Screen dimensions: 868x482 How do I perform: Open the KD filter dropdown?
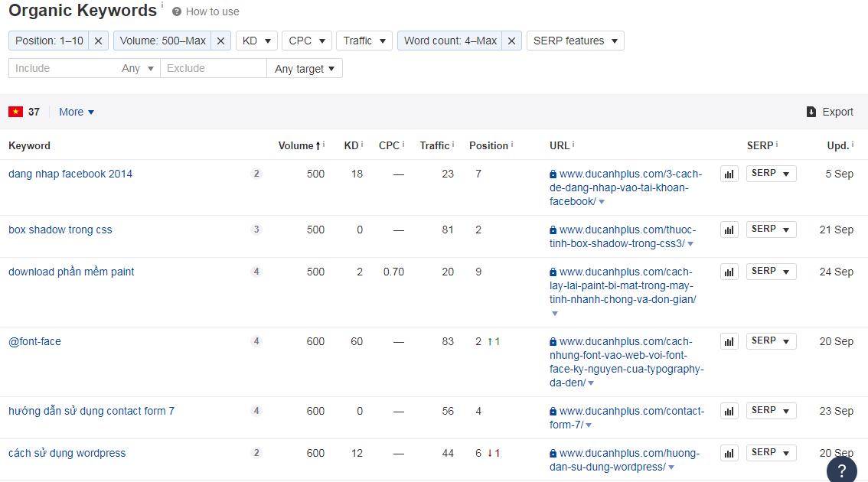[x=256, y=41]
